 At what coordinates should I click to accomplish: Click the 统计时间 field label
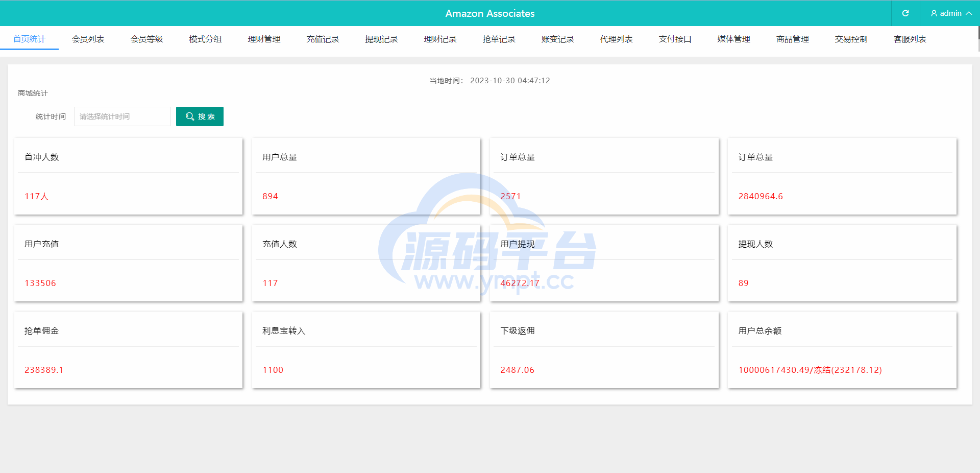tap(51, 116)
